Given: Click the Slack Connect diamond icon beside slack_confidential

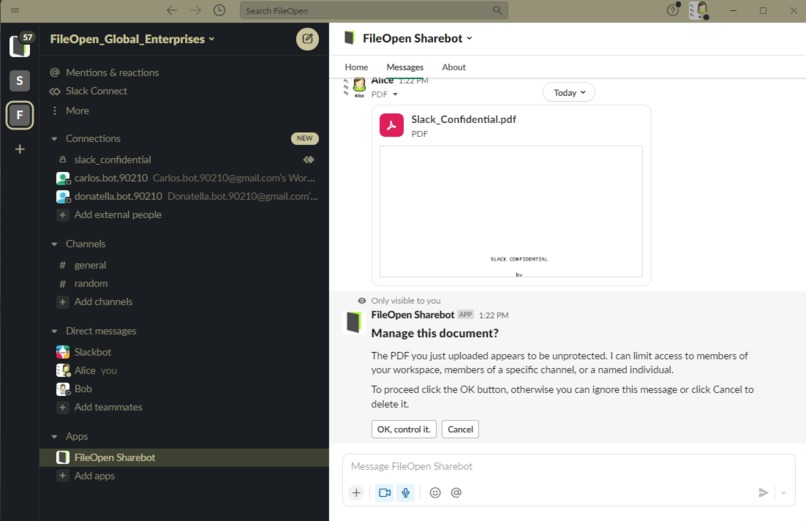Looking at the screenshot, I should (308, 160).
